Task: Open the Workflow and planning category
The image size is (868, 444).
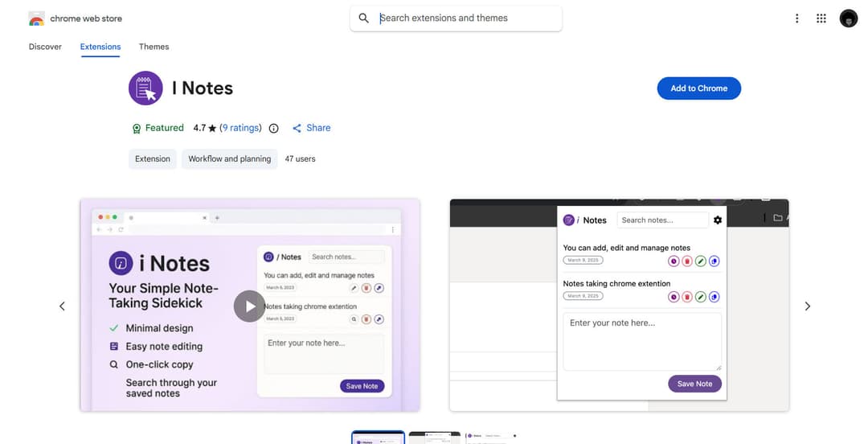Action: (229, 159)
